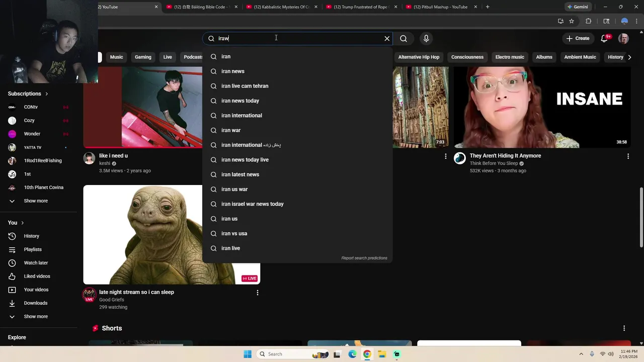Open the notifications bell
Viewport: 644px width, 362px height.
605,38
